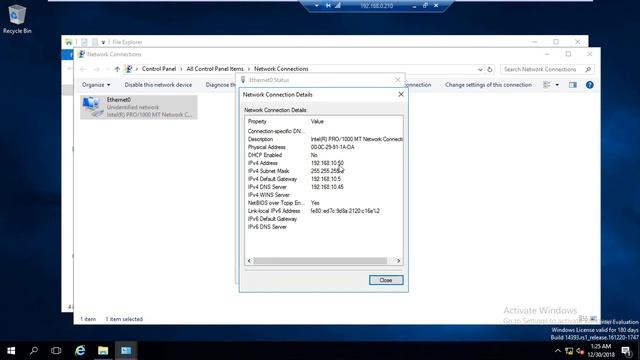Open Task View on the taskbar
Image resolution: width=640 pixels, height=360 pixels.
pos(56,351)
